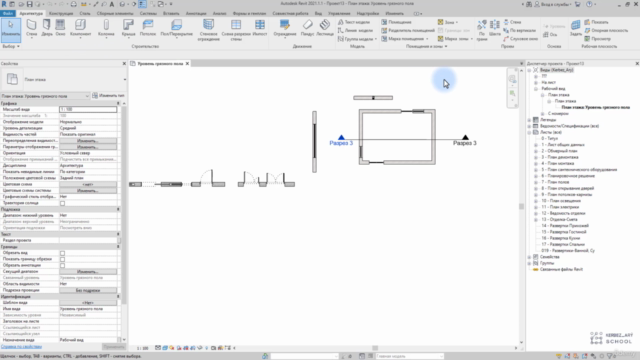Select the Стеновое ограждение tool

pos(208,30)
